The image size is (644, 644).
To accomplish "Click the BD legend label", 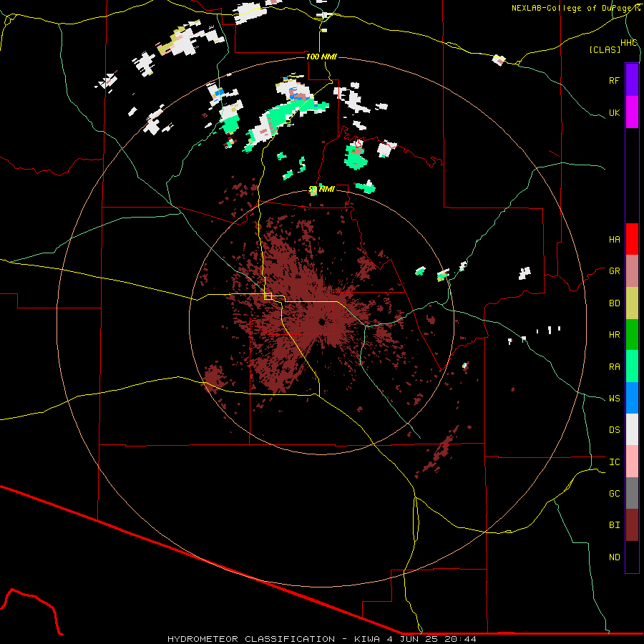I will [614, 303].
